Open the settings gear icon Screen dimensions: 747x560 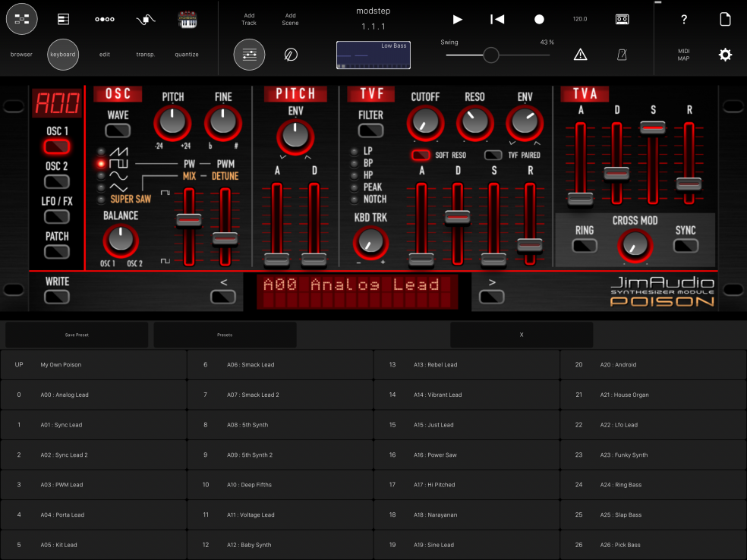pos(725,55)
